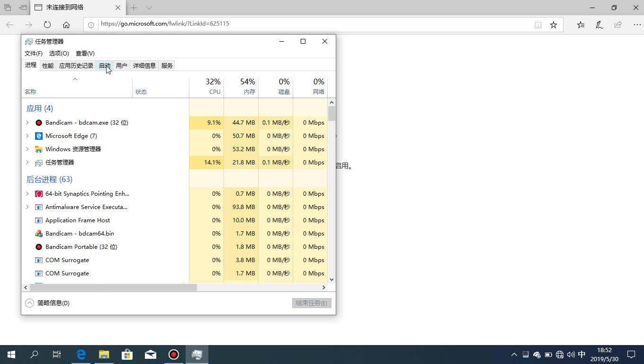Sort processes by 名称 column

pyautogui.click(x=77, y=87)
